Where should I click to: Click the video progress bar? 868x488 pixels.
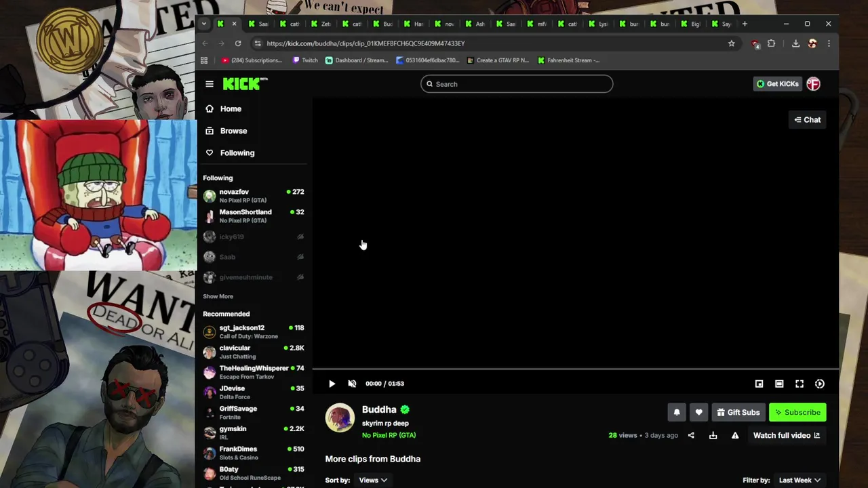(x=575, y=369)
